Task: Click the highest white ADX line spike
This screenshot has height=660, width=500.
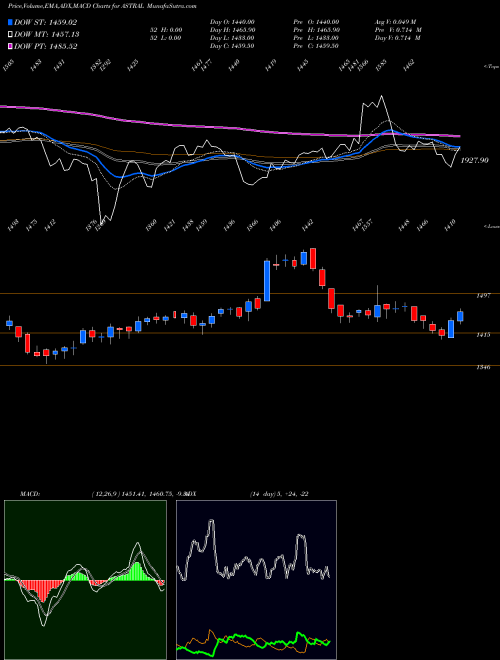Action: [x=211, y=522]
